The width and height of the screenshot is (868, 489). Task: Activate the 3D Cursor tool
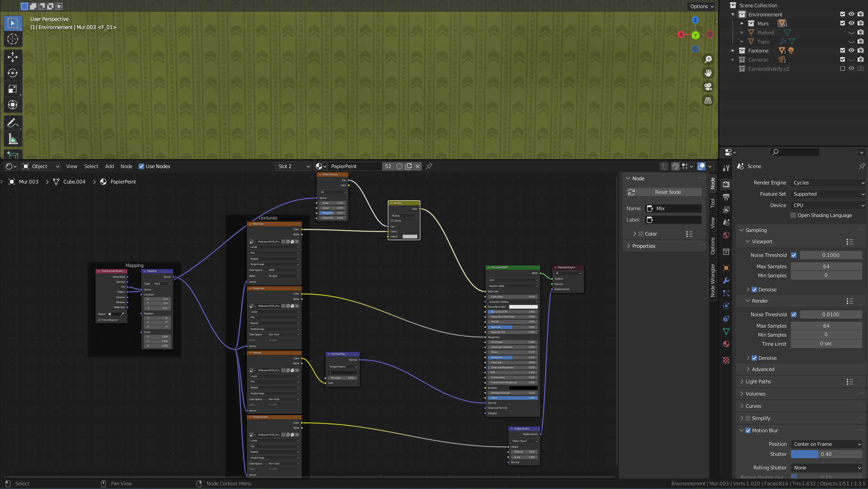(13, 39)
